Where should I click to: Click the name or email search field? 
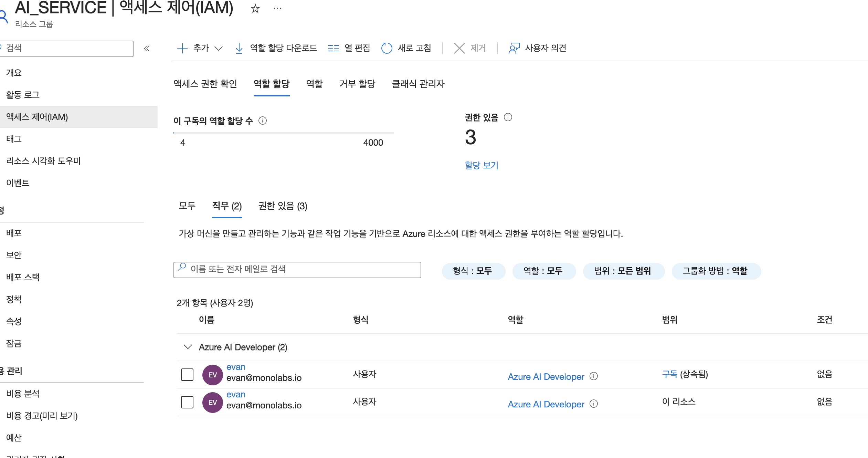point(297,269)
